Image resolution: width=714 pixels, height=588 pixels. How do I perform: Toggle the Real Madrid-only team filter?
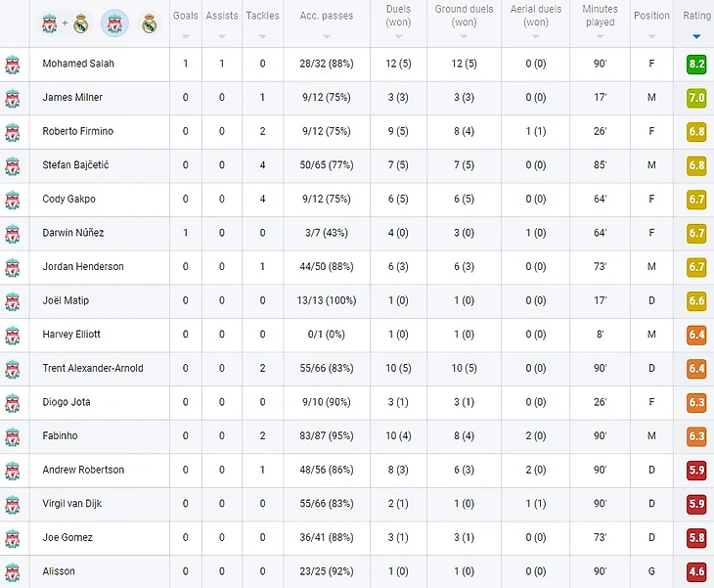click(x=149, y=23)
